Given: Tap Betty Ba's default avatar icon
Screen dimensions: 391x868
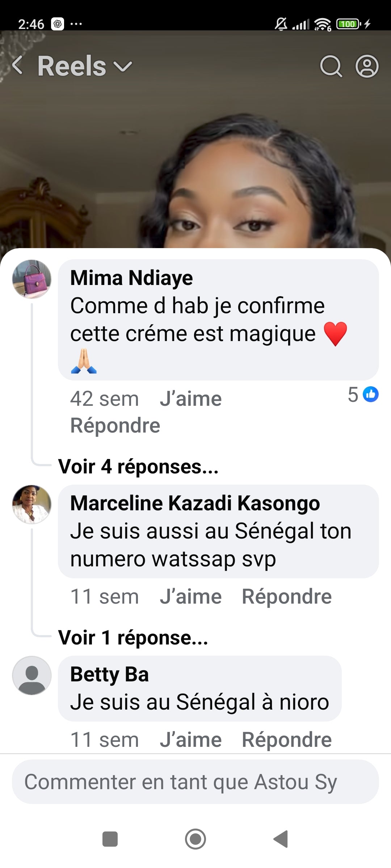Looking at the screenshot, I should tap(32, 676).
